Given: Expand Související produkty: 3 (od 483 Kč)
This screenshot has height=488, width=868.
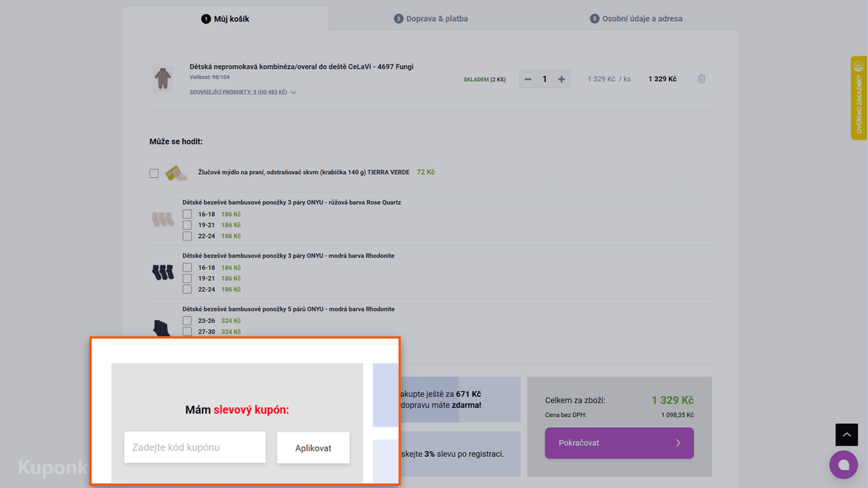Looking at the screenshot, I should 243,93.
